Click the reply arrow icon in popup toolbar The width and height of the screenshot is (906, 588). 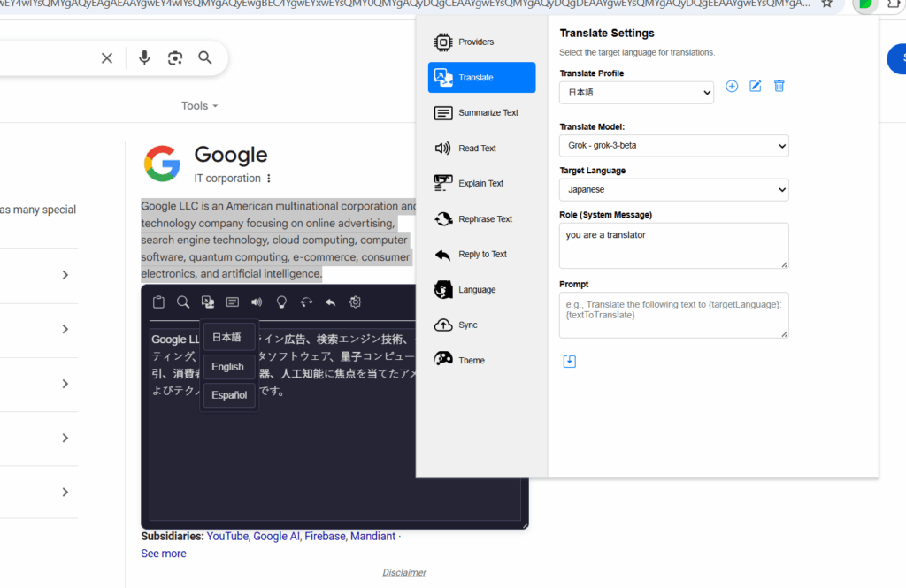coord(331,302)
